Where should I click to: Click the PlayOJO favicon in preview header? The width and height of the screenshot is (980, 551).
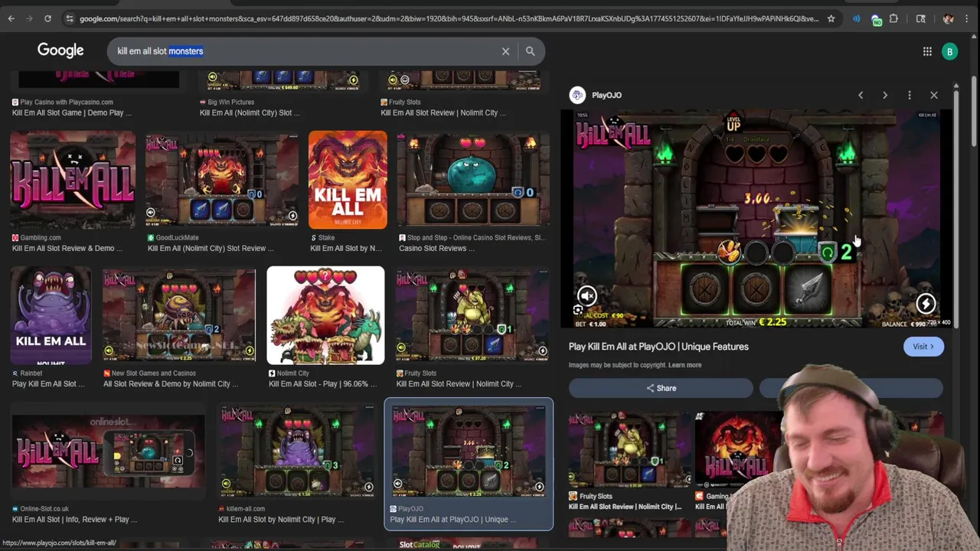coord(577,95)
